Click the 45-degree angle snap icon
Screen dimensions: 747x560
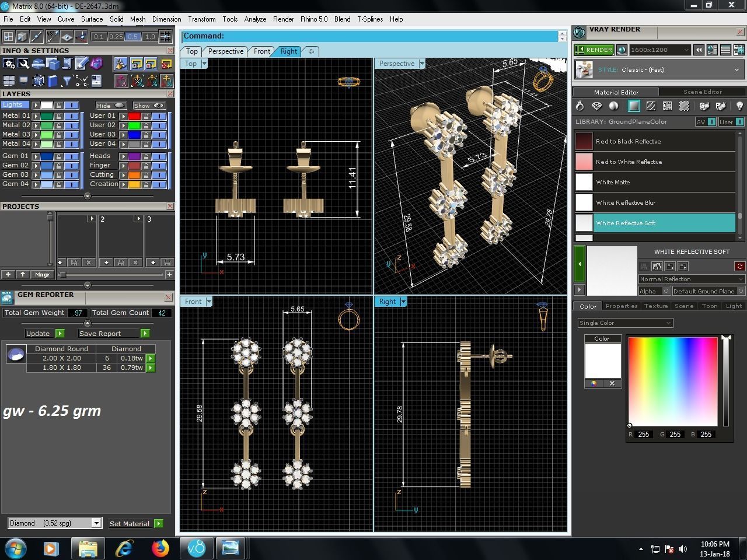point(53,36)
